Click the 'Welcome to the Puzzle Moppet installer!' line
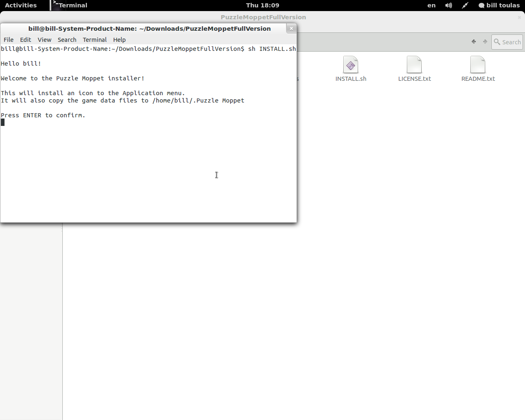This screenshot has width=525, height=420. tap(73, 78)
